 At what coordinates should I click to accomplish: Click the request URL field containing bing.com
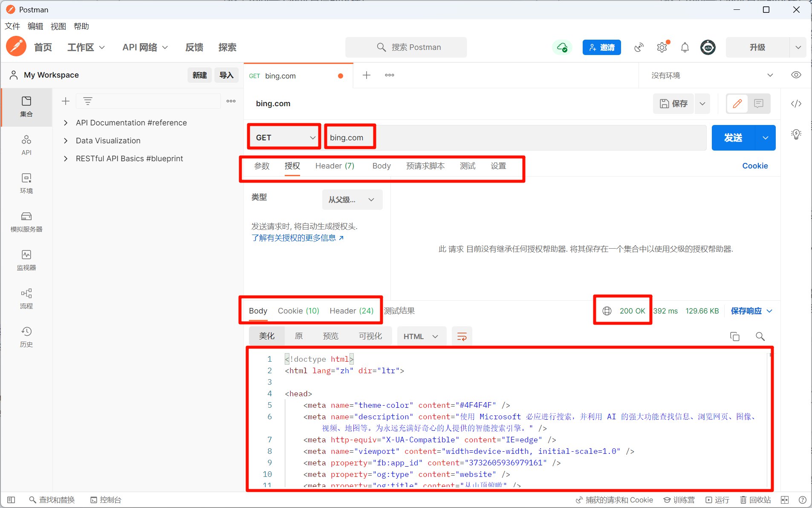(x=511, y=137)
